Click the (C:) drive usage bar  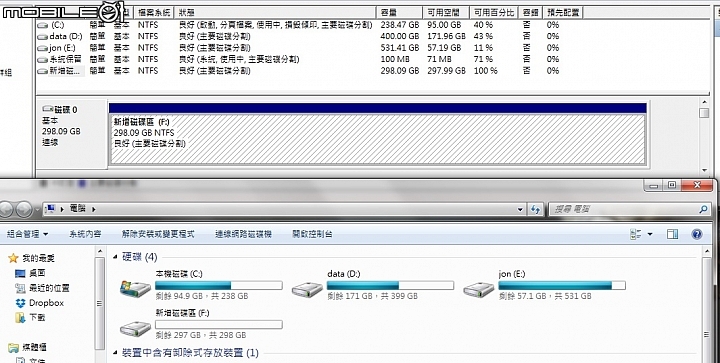pyautogui.click(x=219, y=285)
